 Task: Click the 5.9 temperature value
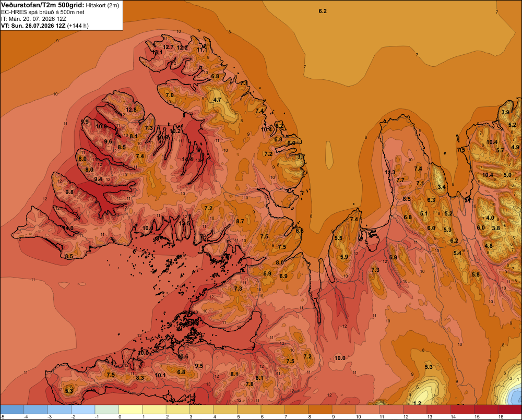click(x=344, y=257)
